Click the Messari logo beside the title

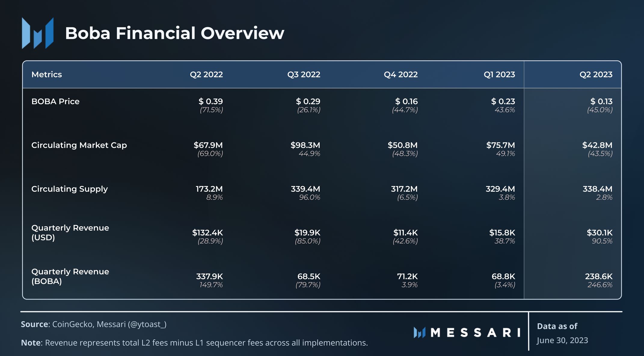tap(38, 33)
